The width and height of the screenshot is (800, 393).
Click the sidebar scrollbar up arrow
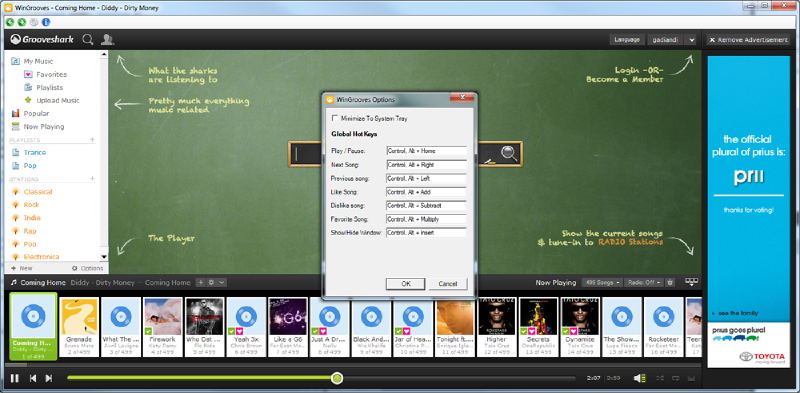(x=104, y=54)
